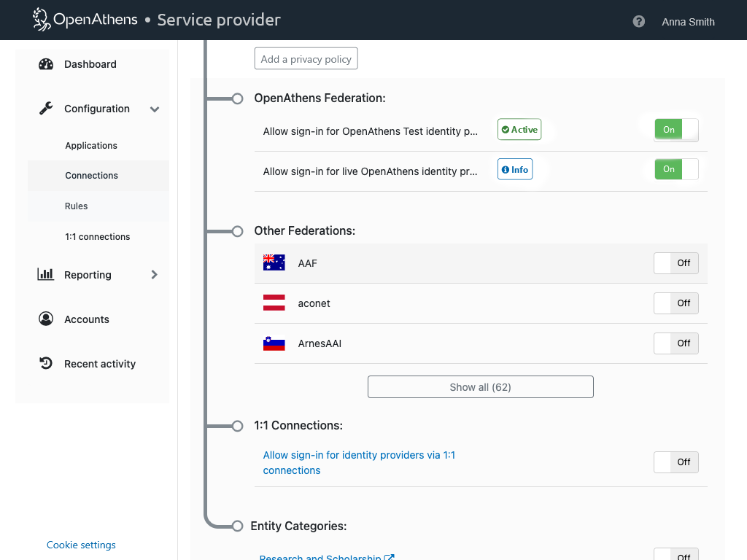The height and width of the screenshot is (560, 747).
Task: Open Applications under Configuration
Action: click(x=91, y=146)
